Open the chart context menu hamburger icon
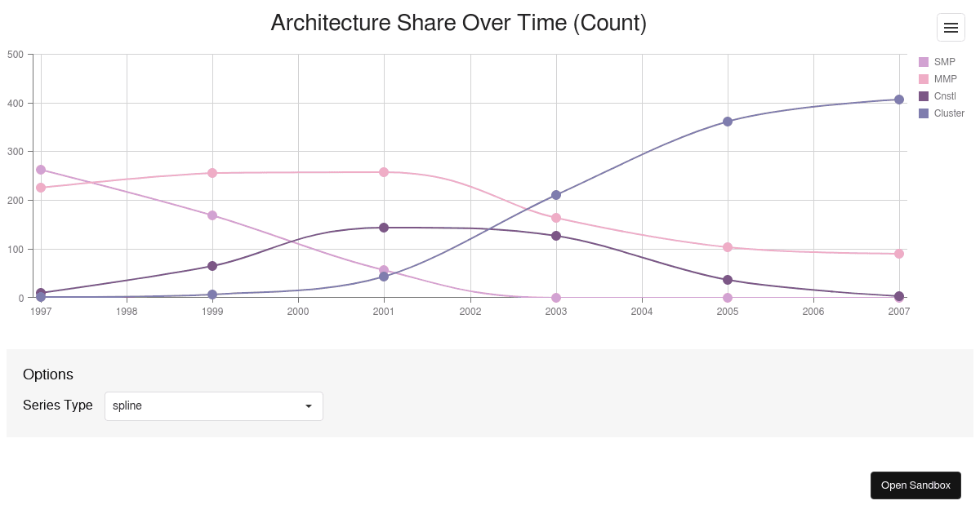Viewport: 980px width, 514px height. (951, 27)
